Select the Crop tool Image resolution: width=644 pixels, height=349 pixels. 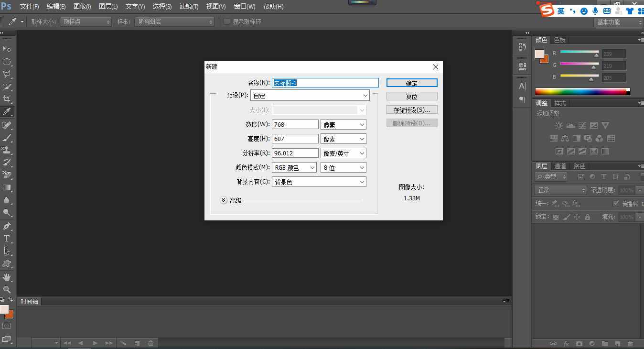pyautogui.click(x=7, y=99)
